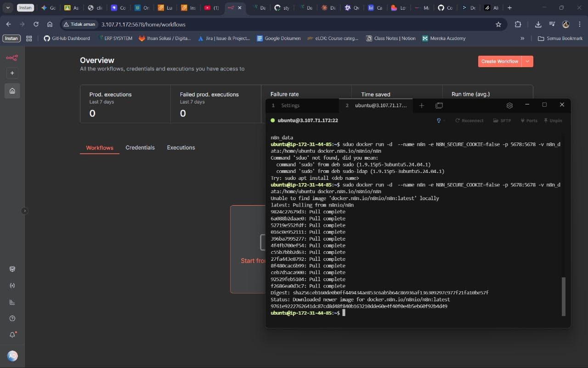Open the Variables icon in the sidebar
Screen dimensions: 588x368
coord(12,285)
